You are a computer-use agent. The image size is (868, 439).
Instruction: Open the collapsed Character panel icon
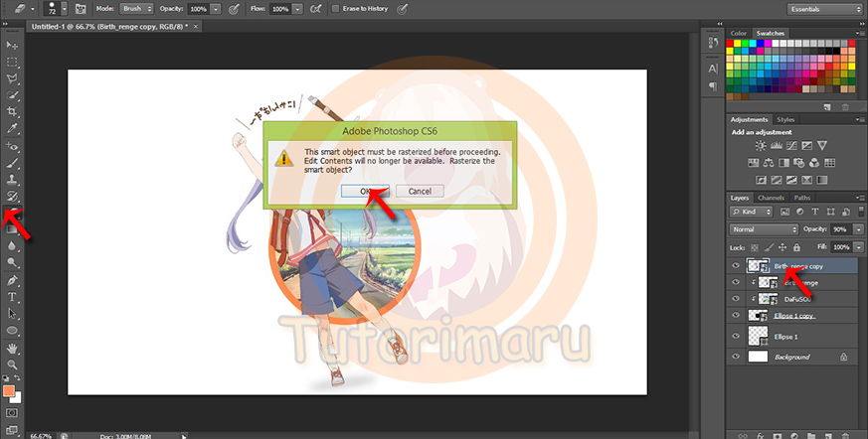pos(713,69)
